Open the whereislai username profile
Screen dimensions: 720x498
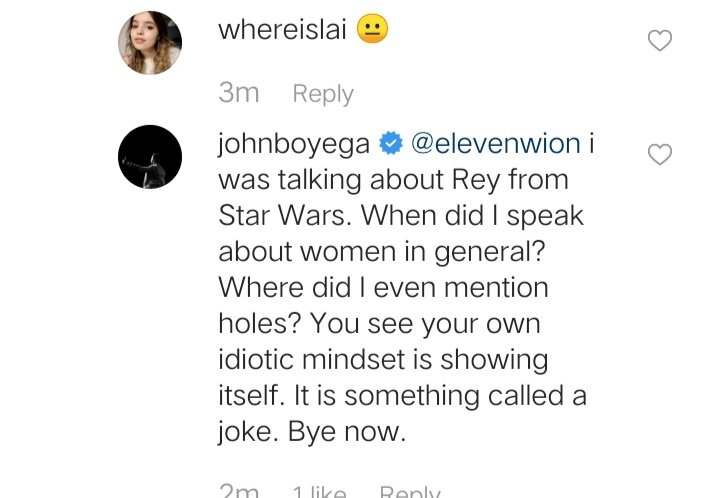point(282,30)
